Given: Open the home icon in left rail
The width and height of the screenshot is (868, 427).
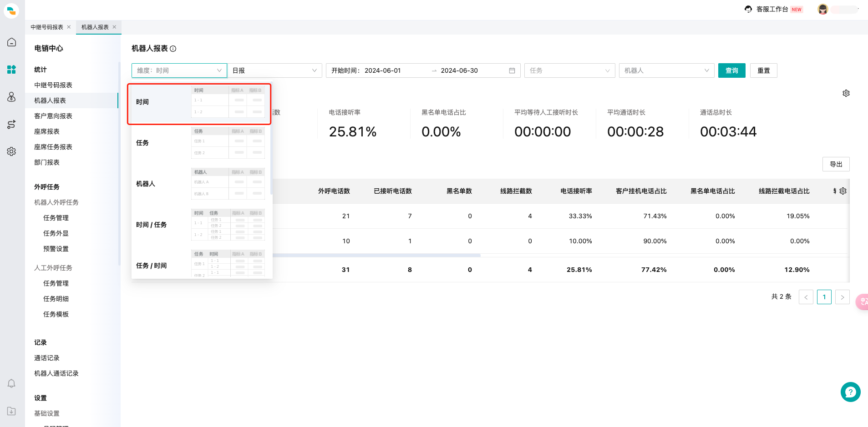Looking at the screenshot, I should pos(11,42).
